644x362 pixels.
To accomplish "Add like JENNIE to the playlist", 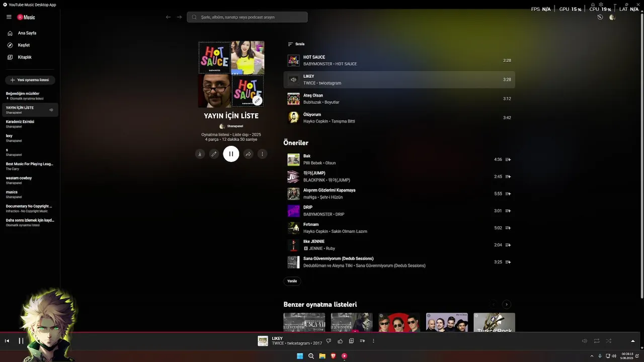I will (508, 245).
